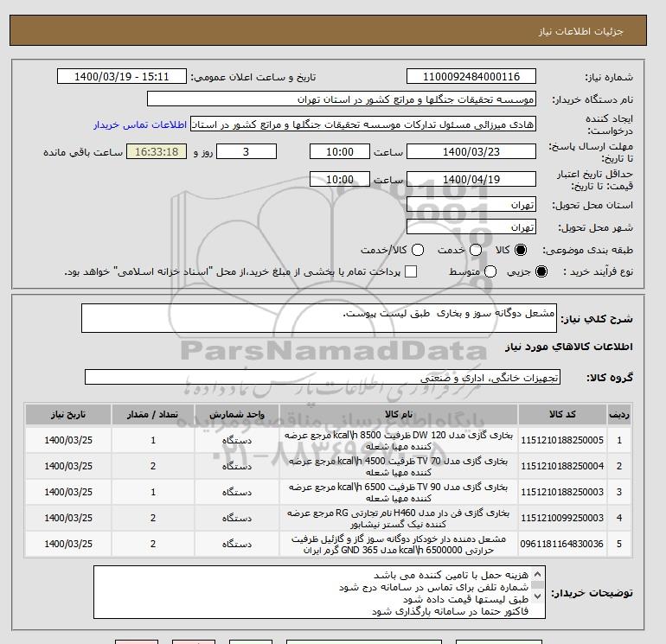Select the کالا/خدمت radio button
The image size is (666, 644).
click(x=418, y=250)
